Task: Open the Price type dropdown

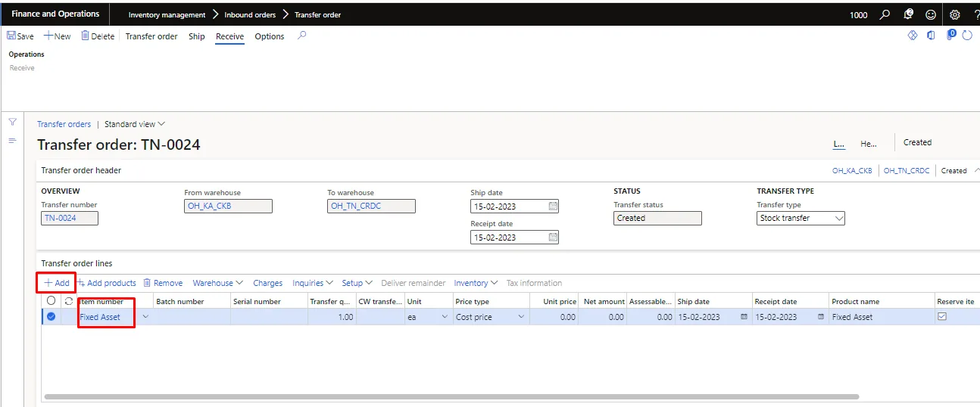Action: pos(521,317)
